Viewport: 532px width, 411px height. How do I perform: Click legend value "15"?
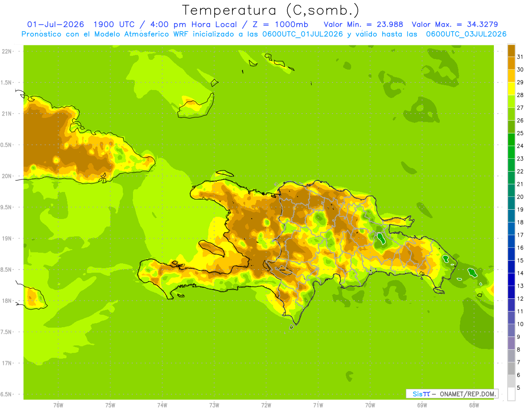520,260
